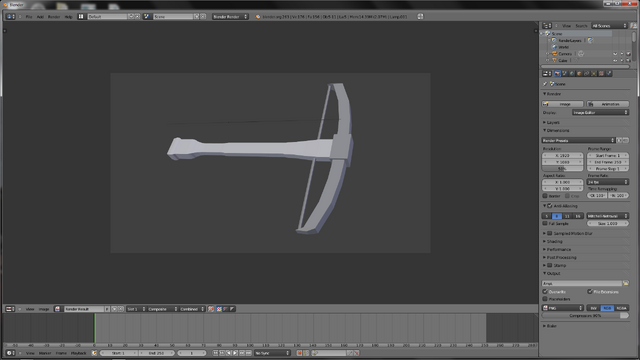Switch to Render properties tab icon
This screenshot has width=640, height=360.
tap(557, 74)
